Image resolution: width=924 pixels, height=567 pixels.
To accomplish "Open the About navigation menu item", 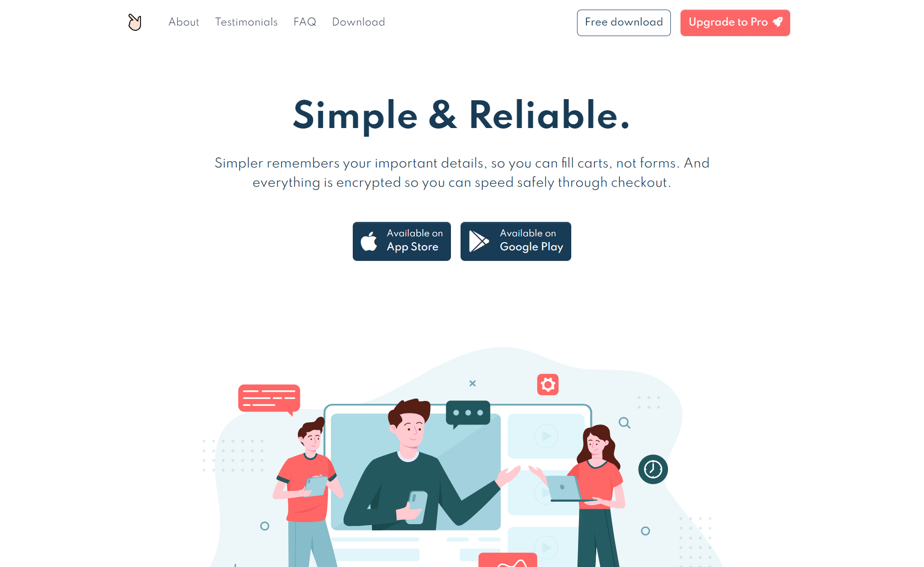I will (x=183, y=23).
